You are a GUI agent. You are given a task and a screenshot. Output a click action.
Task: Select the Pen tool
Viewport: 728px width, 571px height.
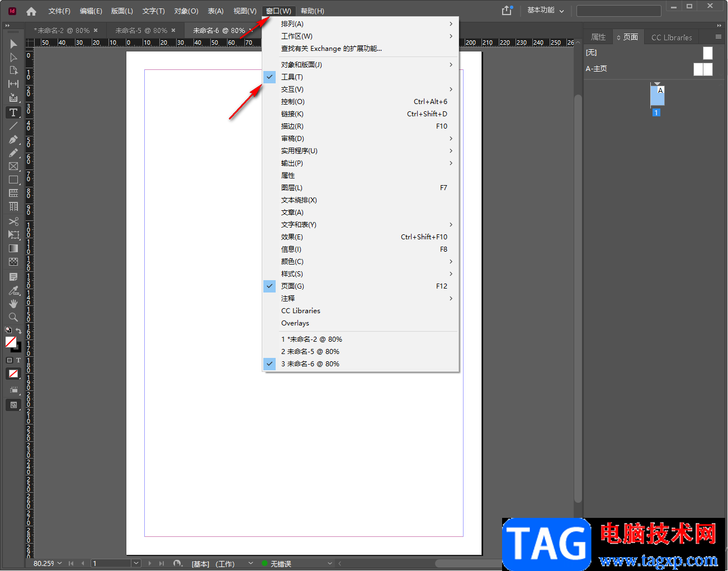pos(13,139)
